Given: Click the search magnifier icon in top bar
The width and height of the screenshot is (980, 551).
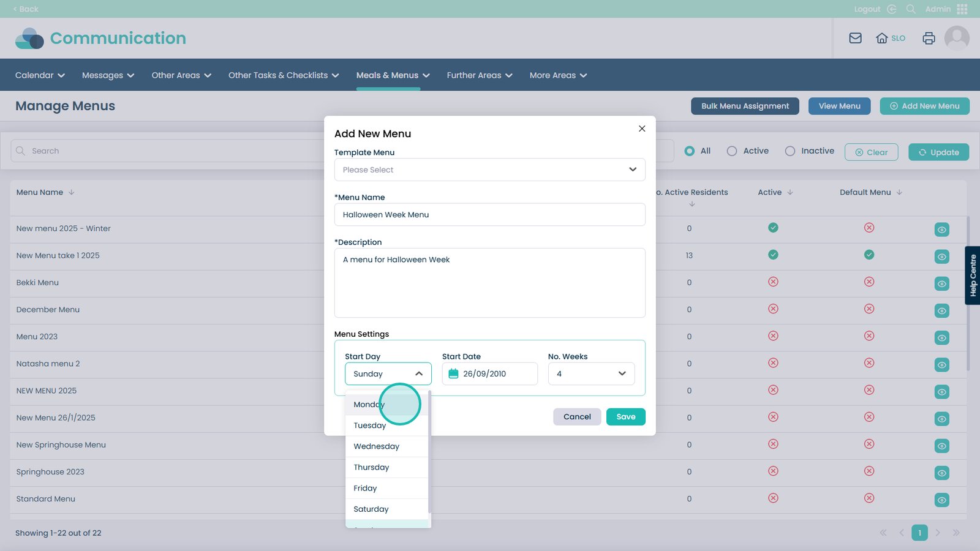Looking at the screenshot, I should point(911,9).
